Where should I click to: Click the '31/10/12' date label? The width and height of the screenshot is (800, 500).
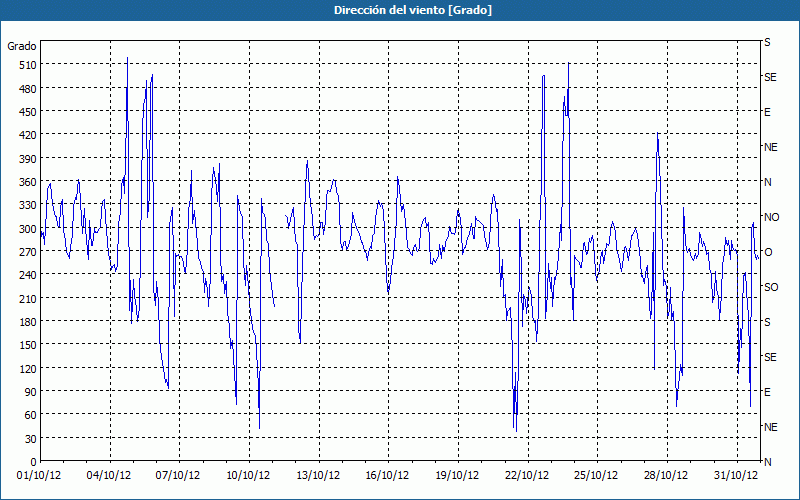tap(736, 476)
